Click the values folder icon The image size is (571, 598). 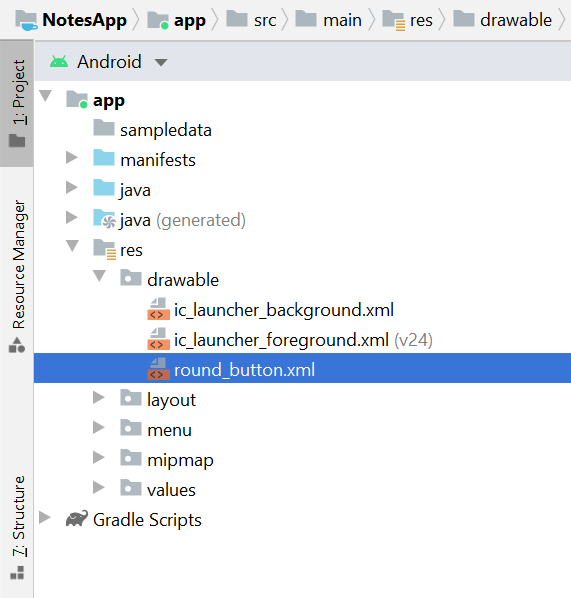[131, 488]
